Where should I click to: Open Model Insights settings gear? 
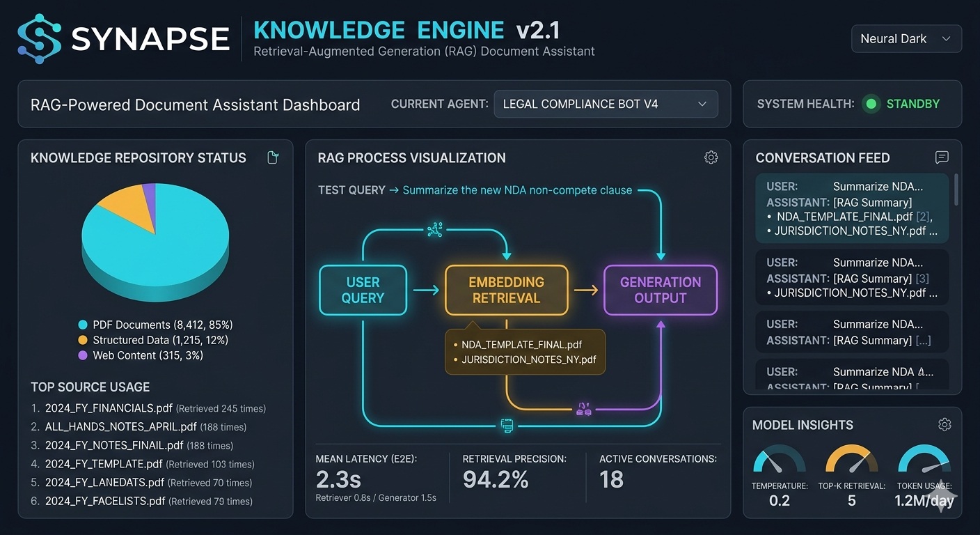point(944,424)
